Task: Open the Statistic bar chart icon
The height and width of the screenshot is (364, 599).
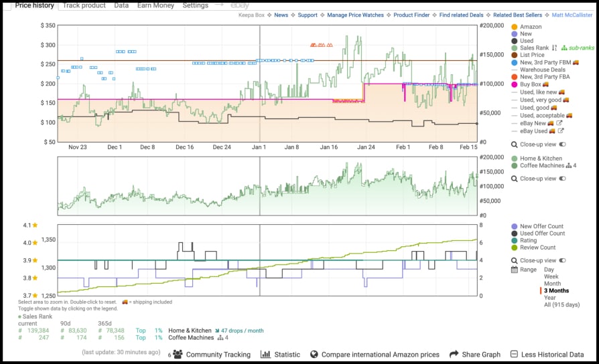Action: tap(265, 355)
